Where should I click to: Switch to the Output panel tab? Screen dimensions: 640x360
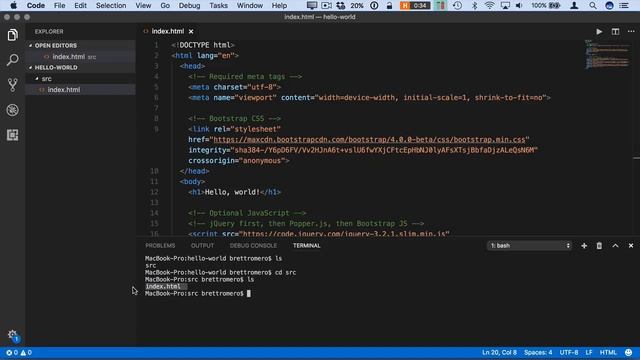click(x=202, y=246)
